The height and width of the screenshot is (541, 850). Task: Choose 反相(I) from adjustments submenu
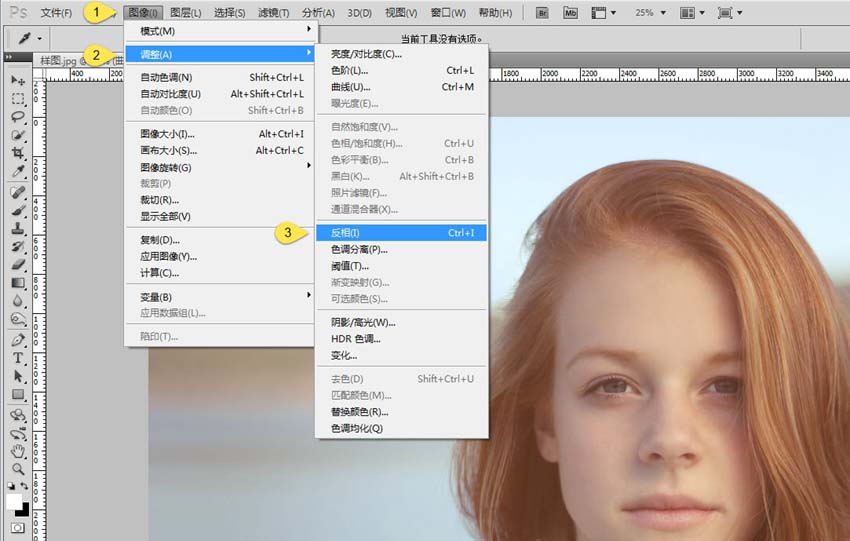point(402,233)
